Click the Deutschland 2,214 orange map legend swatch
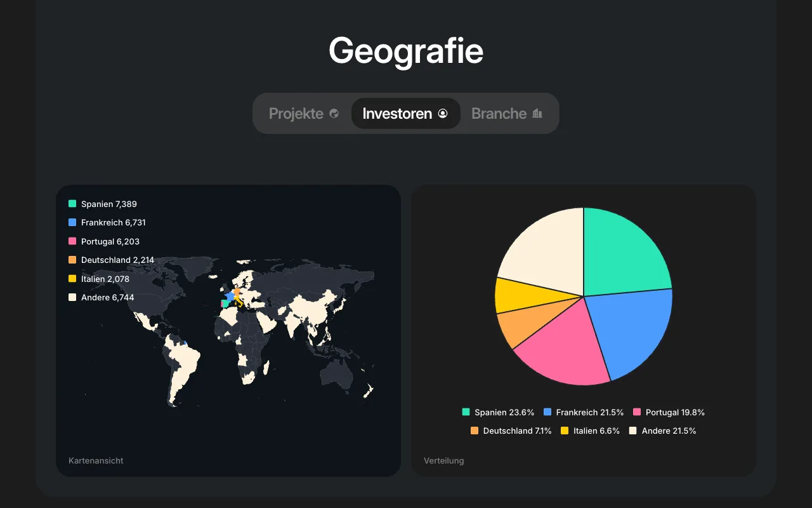Image resolution: width=812 pixels, height=508 pixels. [x=72, y=260]
